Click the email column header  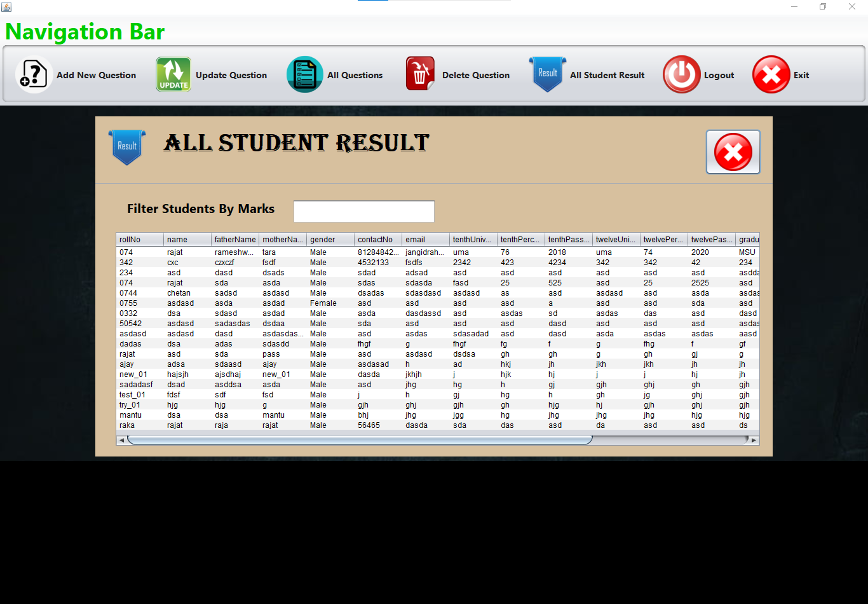[426, 240]
